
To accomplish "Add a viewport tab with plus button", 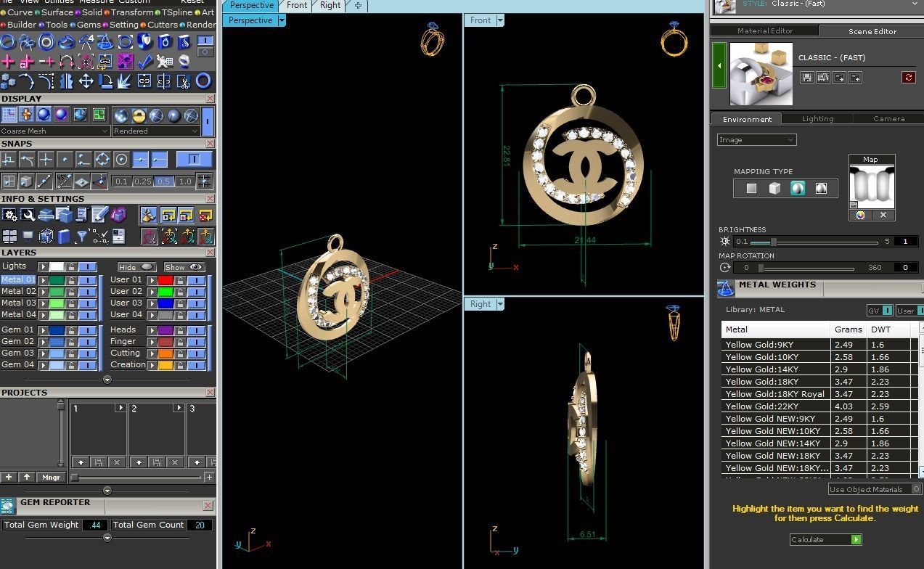I will [358, 6].
